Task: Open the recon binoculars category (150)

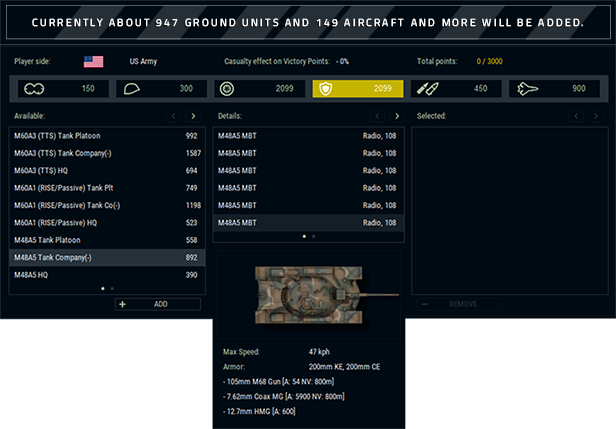Action: tap(60, 89)
